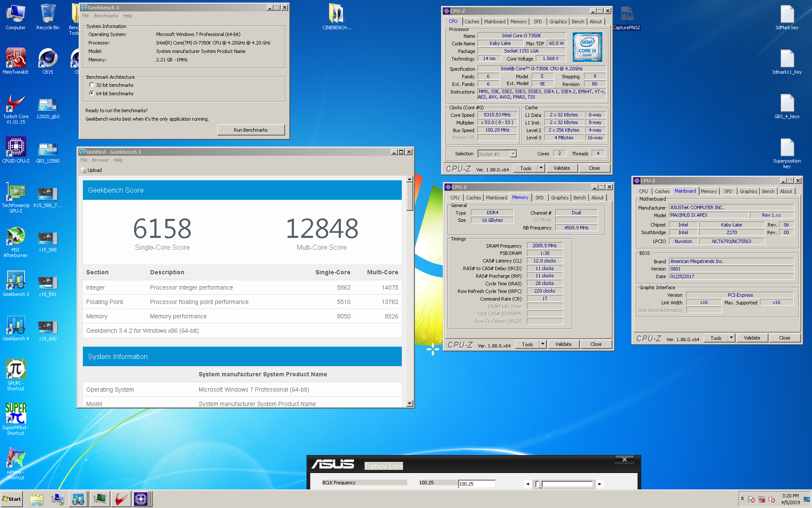Select 32-bit benchmarks radio button
812x508 pixels.
[x=92, y=85]
